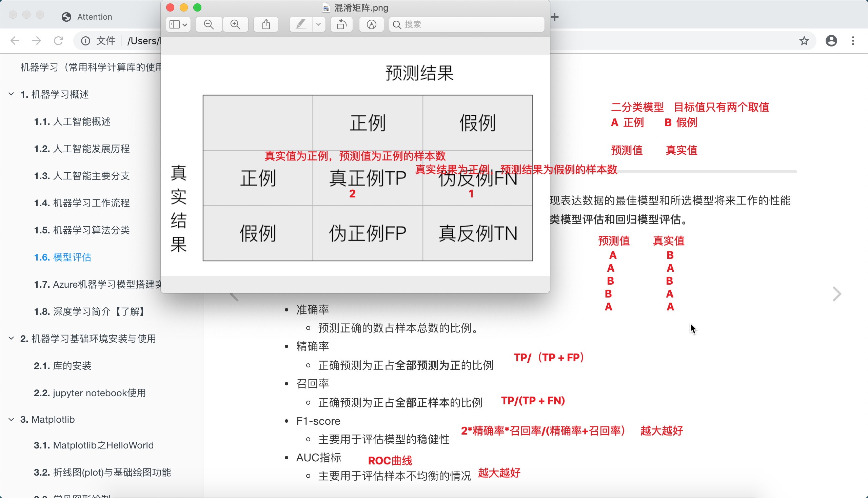Image resolution: width=868 pixels, height=498 pixels.
Task: Show the markup toolbar icon
Action: [371, 24]
